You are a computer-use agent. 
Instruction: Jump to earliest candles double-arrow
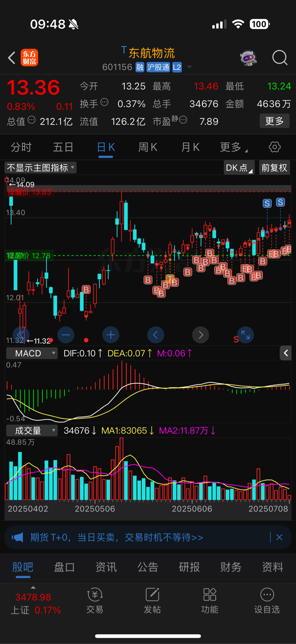tap(21, 335)
